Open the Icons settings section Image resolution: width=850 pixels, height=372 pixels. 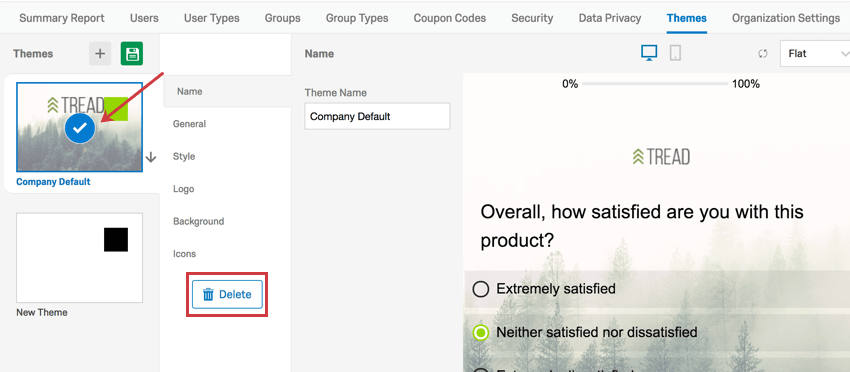184,254
